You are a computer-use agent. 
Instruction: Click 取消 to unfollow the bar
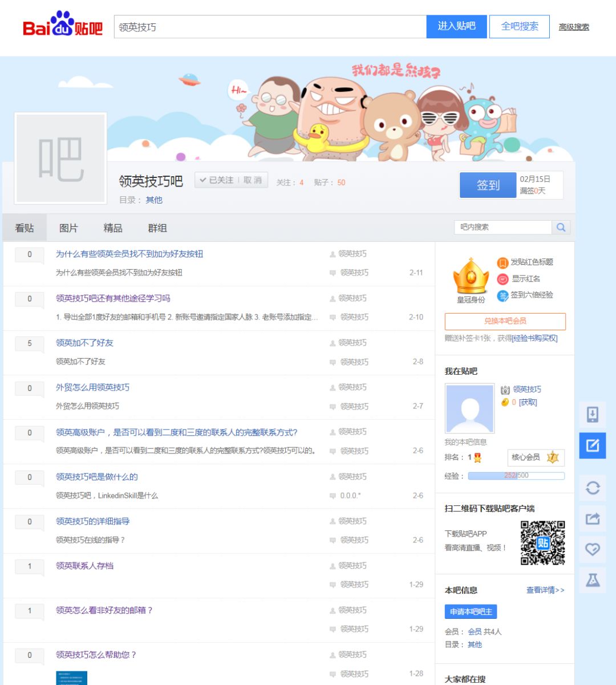click(x=253, y=180)
